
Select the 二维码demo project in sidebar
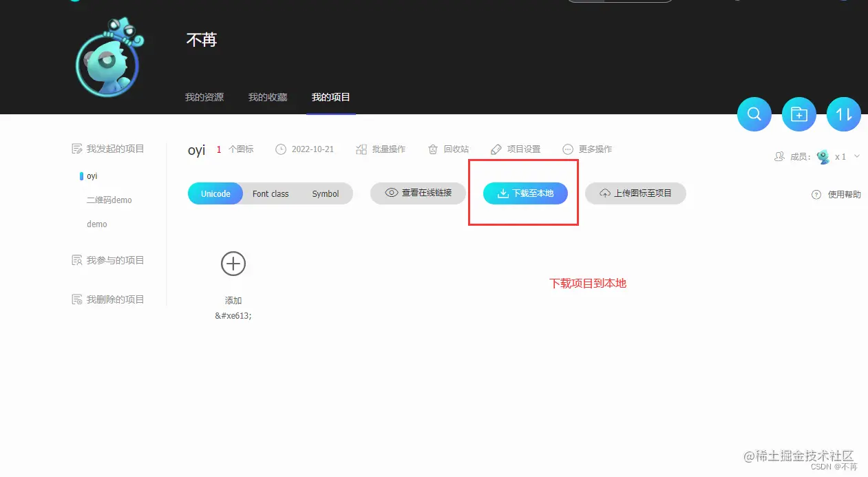pos(110,200)
